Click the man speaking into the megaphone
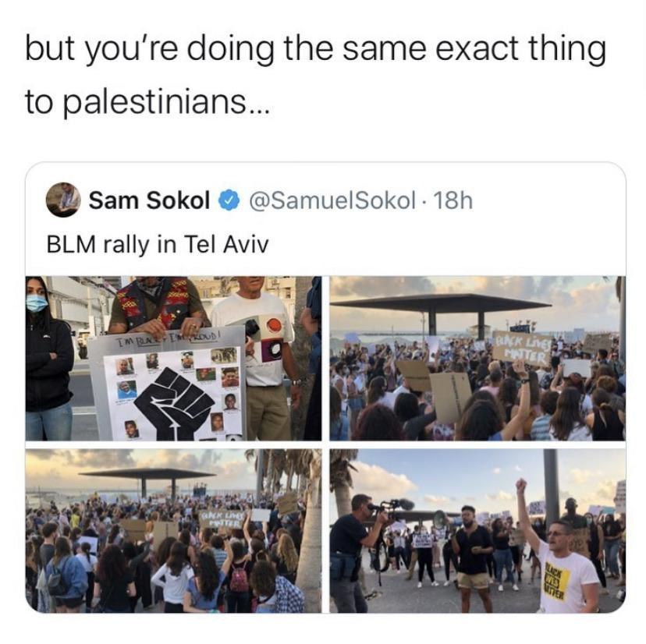The width and height of the screenshot is (646, 644). pyautogui.click(x=472, y=557)
